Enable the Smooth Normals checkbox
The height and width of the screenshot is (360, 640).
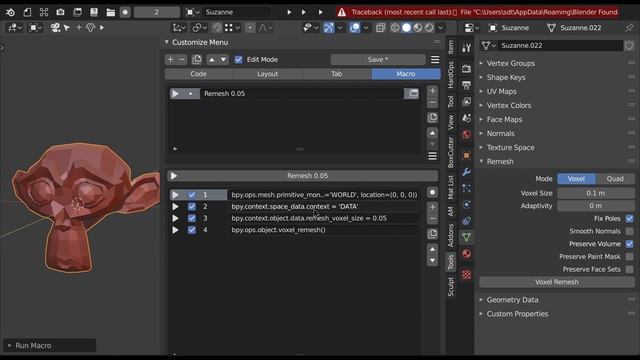pos(629,231)
